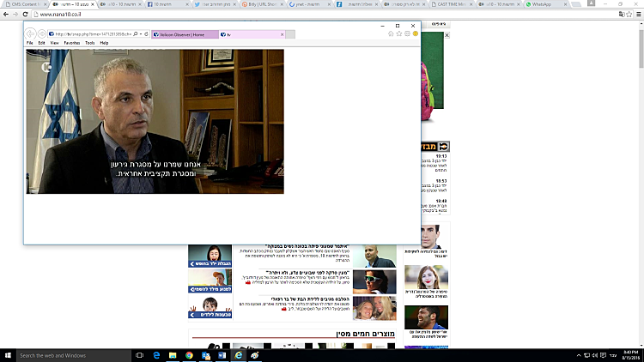Open Chrome from the Windows taskbar

(189, 355)
